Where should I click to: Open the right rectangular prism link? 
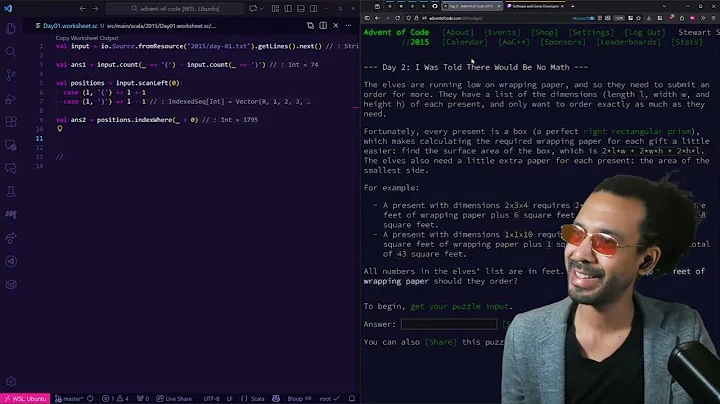[637, 131]
